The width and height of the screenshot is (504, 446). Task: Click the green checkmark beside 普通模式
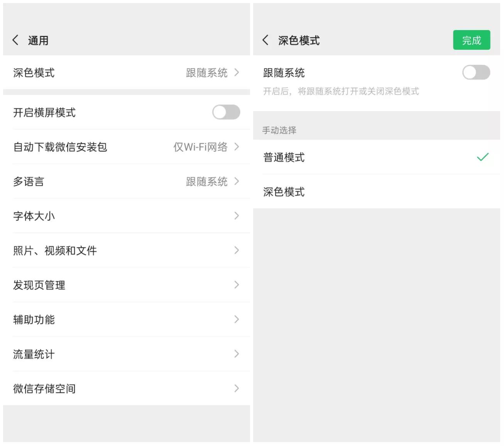[x=481, y=157]
